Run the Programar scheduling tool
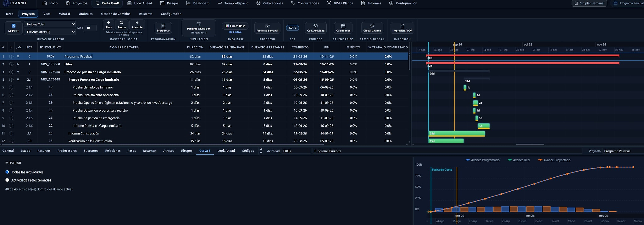 pos(163,28)
